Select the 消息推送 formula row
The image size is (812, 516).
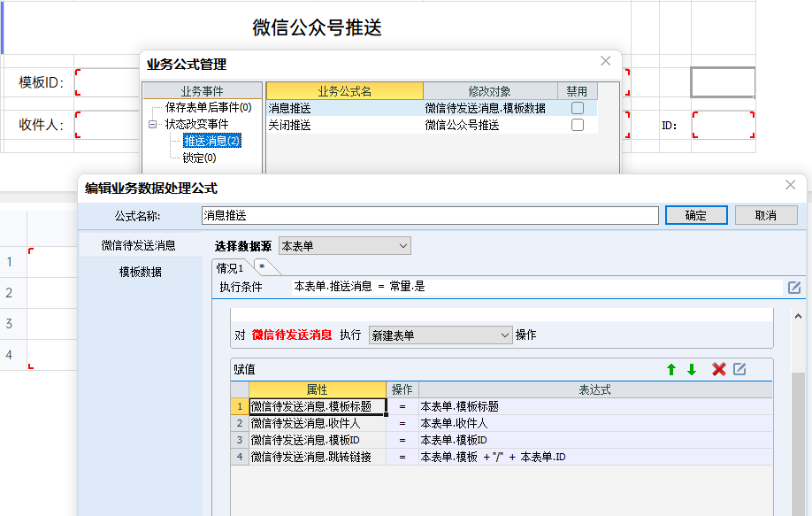(432, 108)
